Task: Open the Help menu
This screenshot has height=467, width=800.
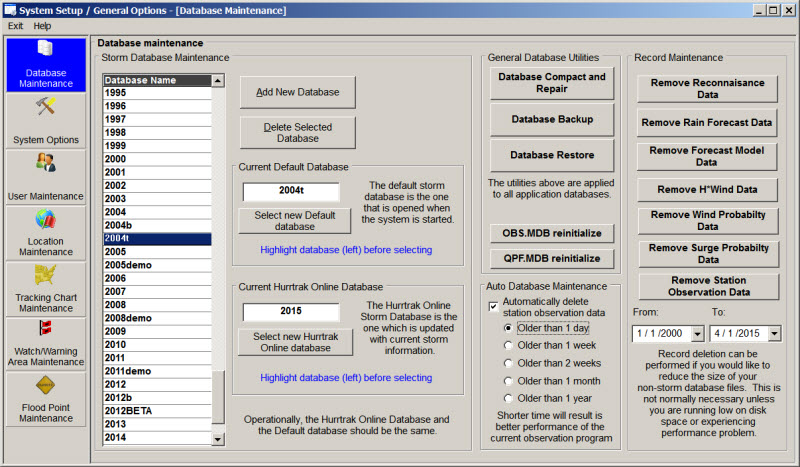Action: pos(42,26)
